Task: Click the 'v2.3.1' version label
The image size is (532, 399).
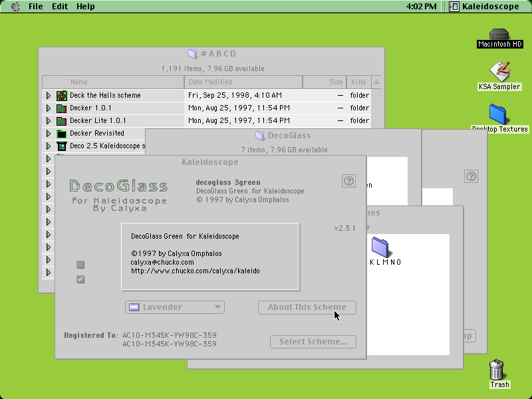Action: (344, 228)
